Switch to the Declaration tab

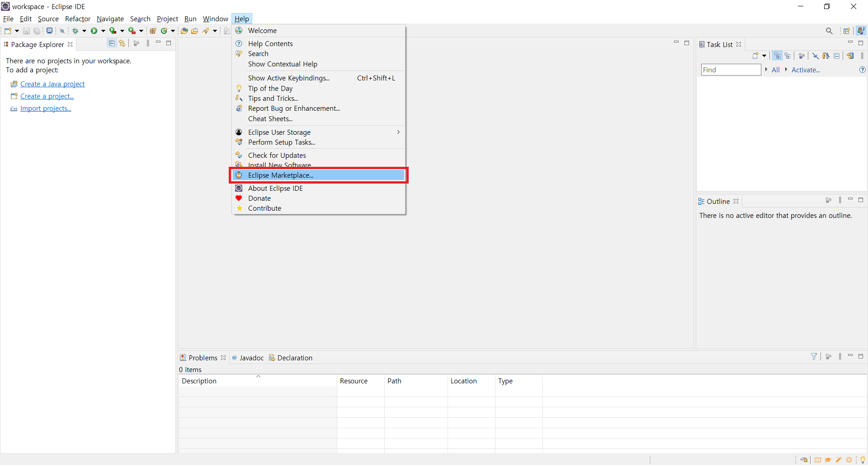(291, 358)
